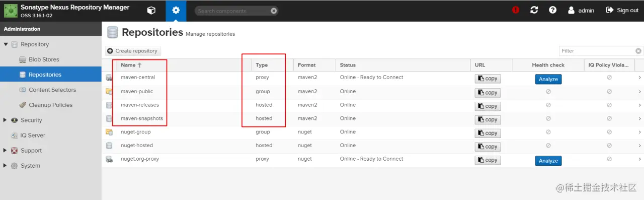Click the admin user icon

pyautogui.click(x=571, y=10)
